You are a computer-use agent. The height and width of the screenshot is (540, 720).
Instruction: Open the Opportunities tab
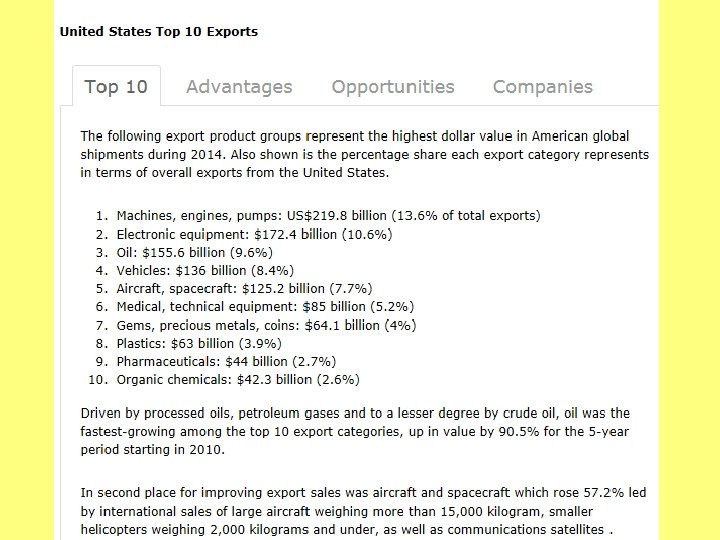[393, 86]
